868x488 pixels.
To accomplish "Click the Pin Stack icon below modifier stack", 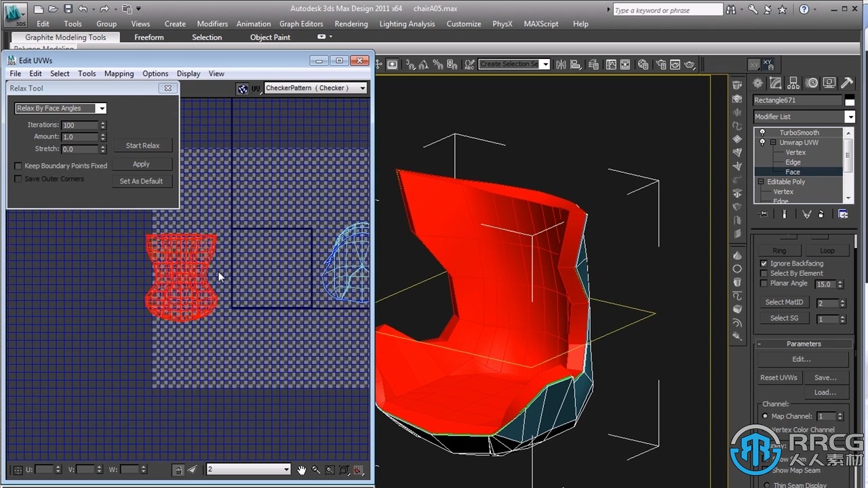I will click(764, 214).
